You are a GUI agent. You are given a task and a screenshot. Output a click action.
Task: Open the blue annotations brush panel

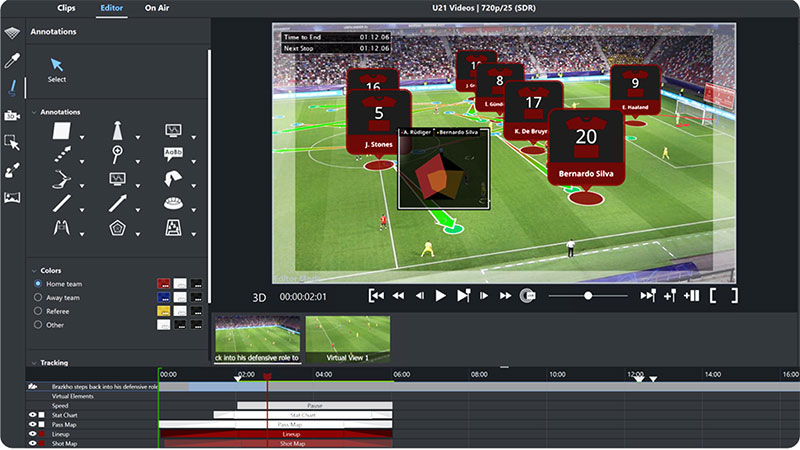(12, 88)
